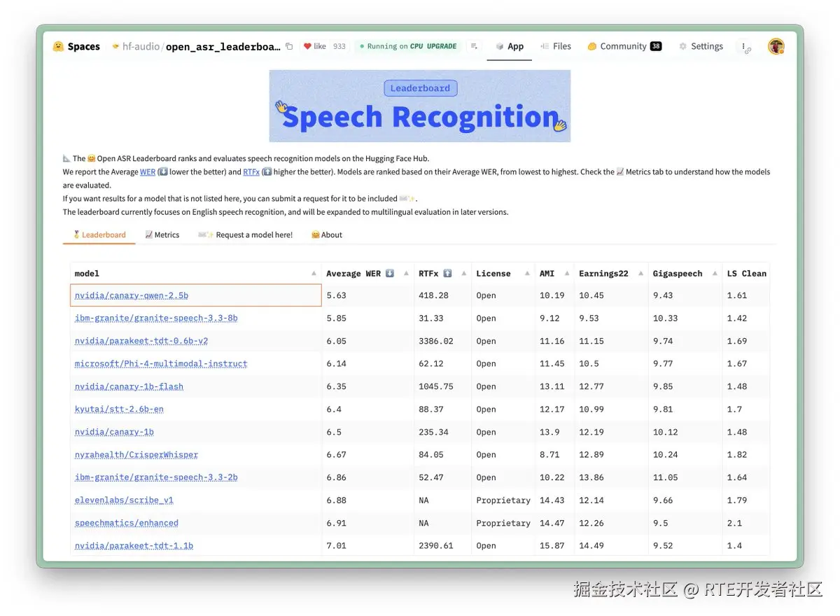This screenshot has width=840, height=616.
Task: Sort by Average WER column arrow
Action: tap(406, 274)
